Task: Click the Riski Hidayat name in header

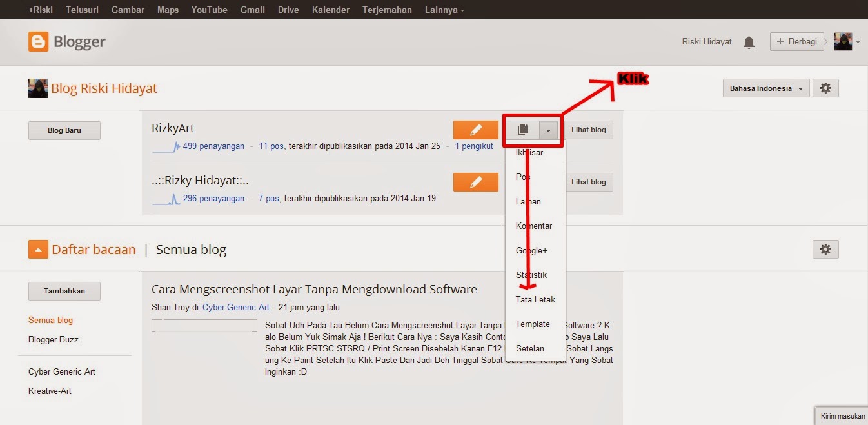Action: tap(707, 41)
